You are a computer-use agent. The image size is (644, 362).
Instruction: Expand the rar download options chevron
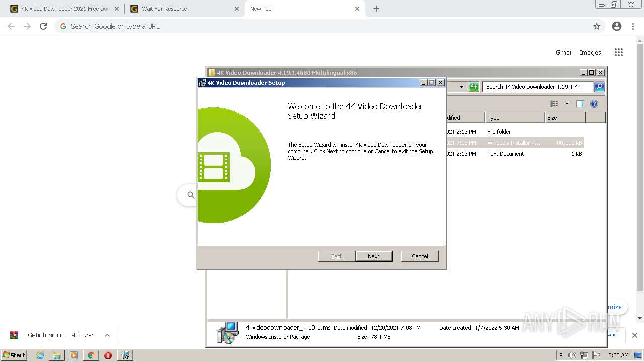(x=107, y=335)
